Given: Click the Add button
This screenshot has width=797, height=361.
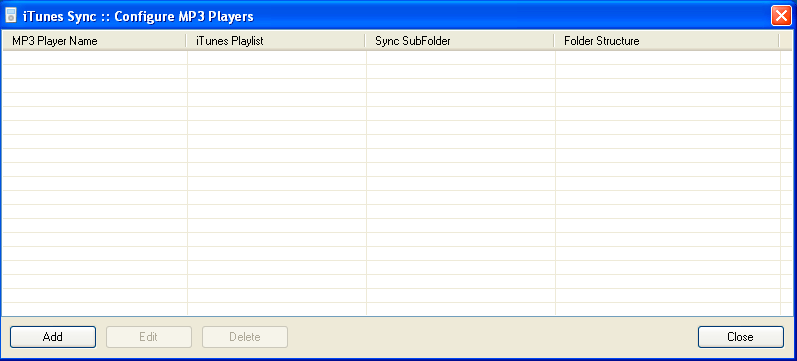Looking at the screenshot, I should 53,337.
